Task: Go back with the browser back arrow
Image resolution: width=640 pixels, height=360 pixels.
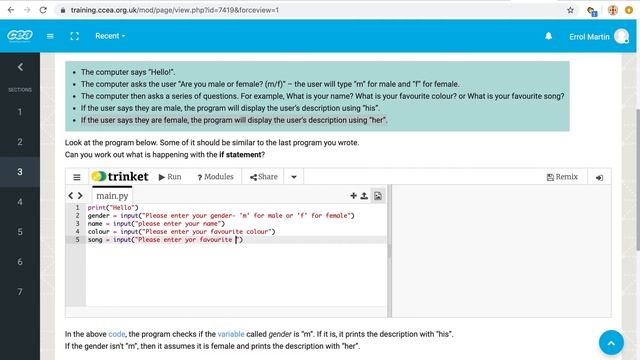Action: (x=11, y=10)
